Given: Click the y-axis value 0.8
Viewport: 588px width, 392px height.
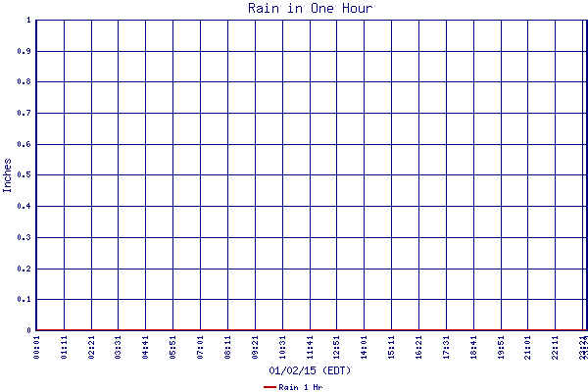Looking at the screenshot, I should pyautogui.click(x=24, y=81).
